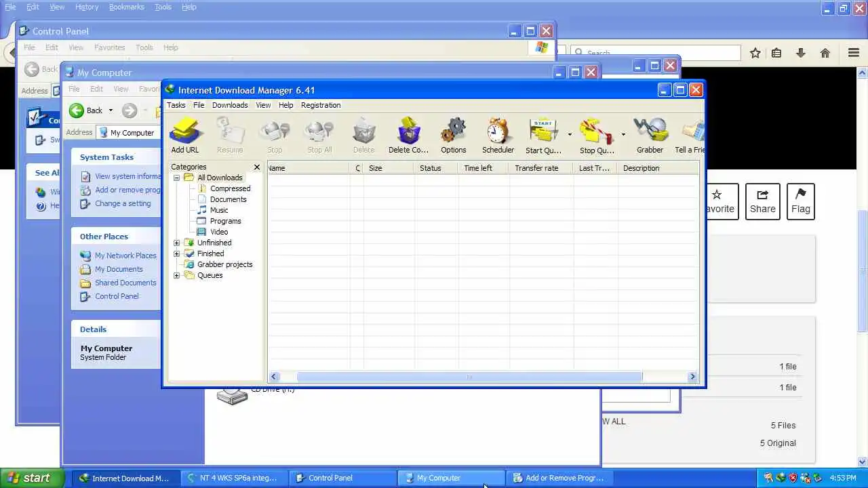
Task: Click the Stop toolbar icon in IDM
Action: (x=275, y=136)
